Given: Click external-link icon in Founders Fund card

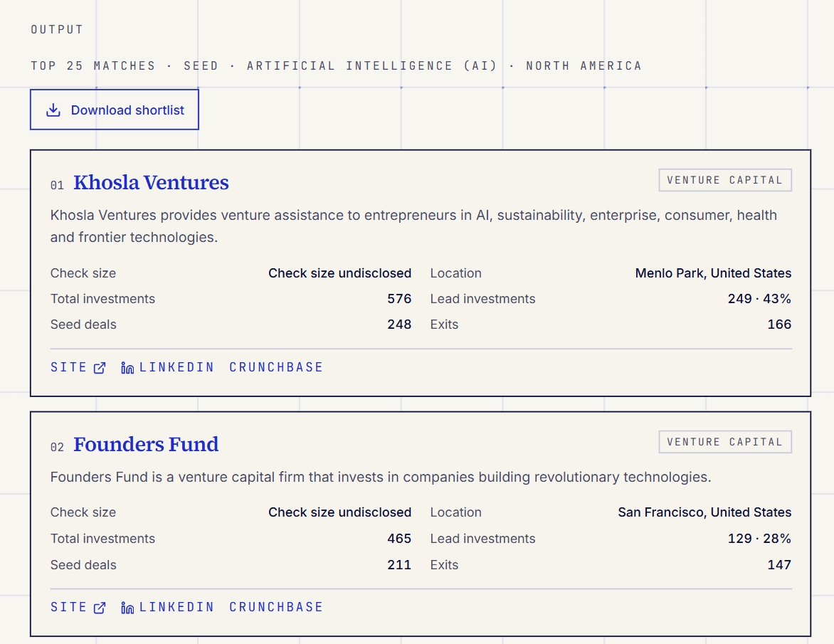Looking at the screenshot, I should [x=100, y=608].
